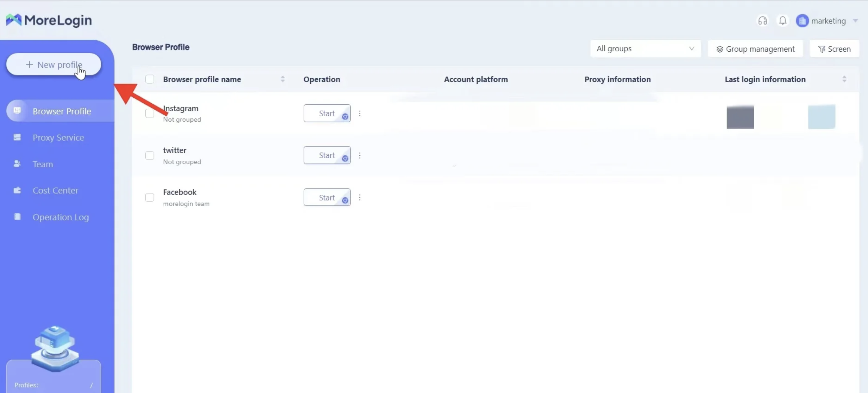Click the Group management layers icon
The image size is (868, 393).
pyautogui.click(x=720, y=49)
